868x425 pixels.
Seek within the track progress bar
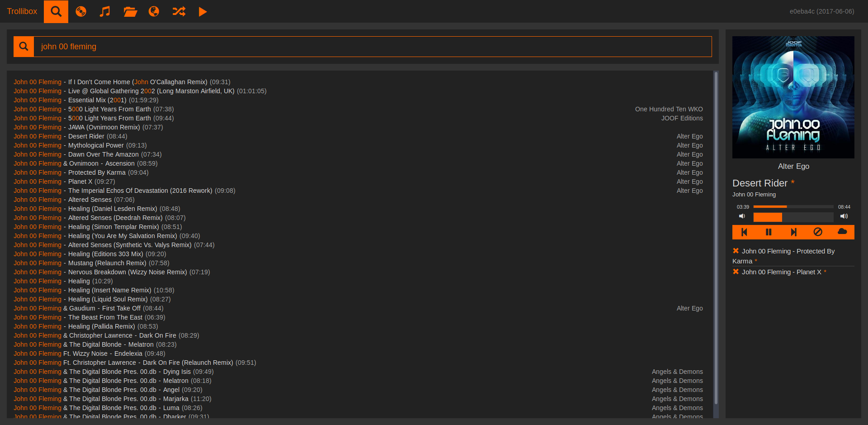click(793, 207)
